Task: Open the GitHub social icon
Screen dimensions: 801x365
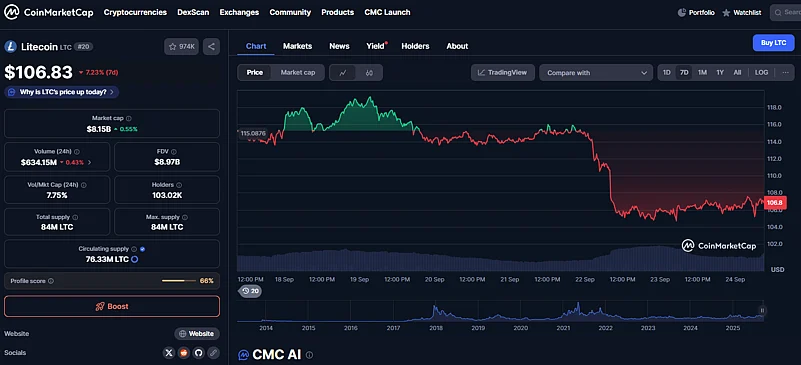Action: coord(199,352)
